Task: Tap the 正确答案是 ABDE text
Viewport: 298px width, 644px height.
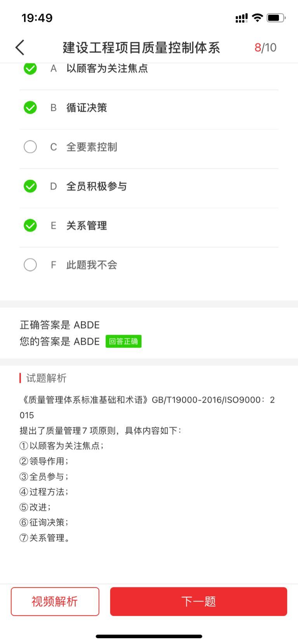Action: (60, 325)
